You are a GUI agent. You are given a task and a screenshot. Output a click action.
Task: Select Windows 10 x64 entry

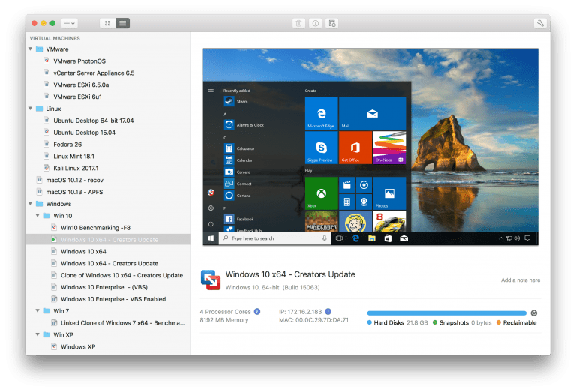click(x=108, y=251)
